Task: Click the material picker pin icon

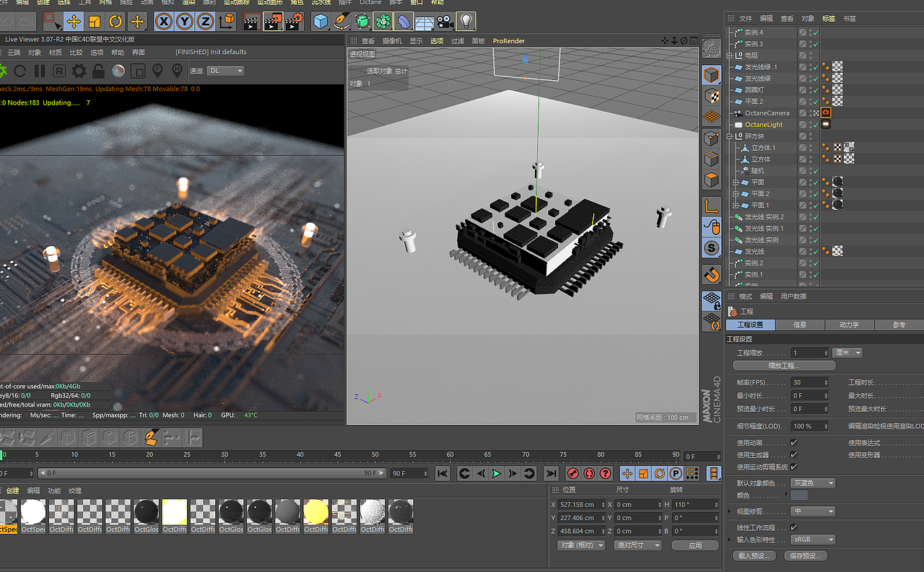Action: (x=177, y=71)
